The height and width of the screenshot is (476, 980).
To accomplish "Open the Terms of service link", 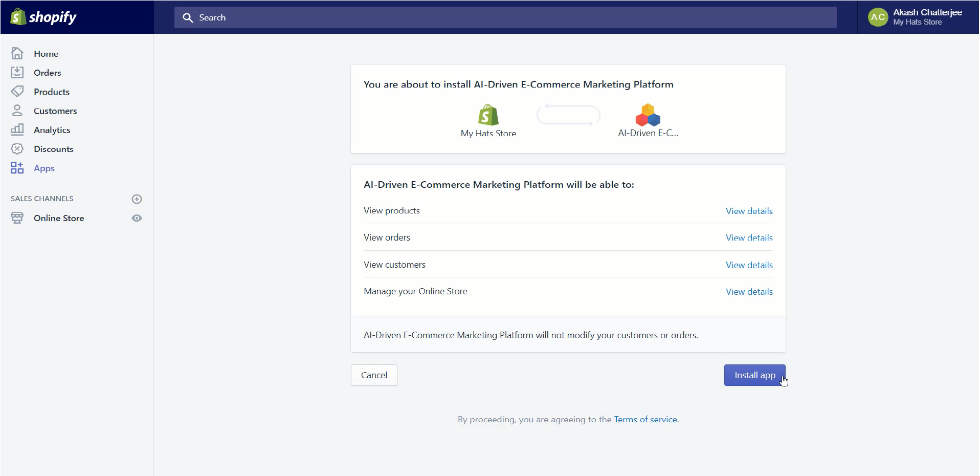I will [x=645, y=419].
